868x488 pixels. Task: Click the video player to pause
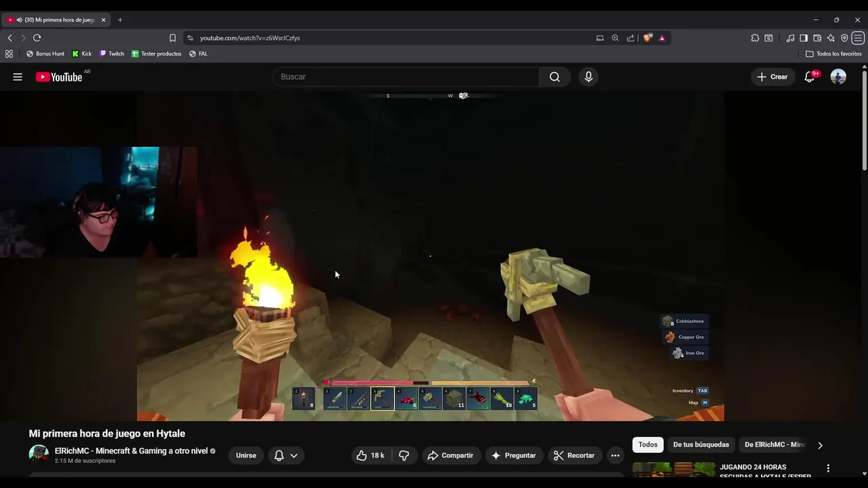click(x=430, y=256)
